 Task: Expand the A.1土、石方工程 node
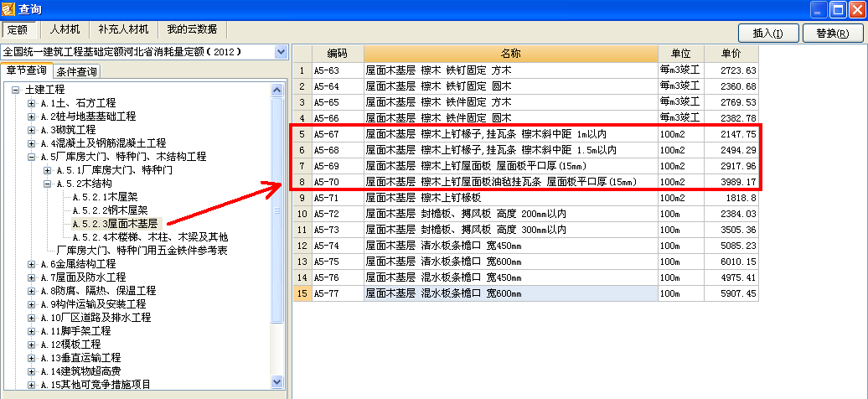click(31, 103)
